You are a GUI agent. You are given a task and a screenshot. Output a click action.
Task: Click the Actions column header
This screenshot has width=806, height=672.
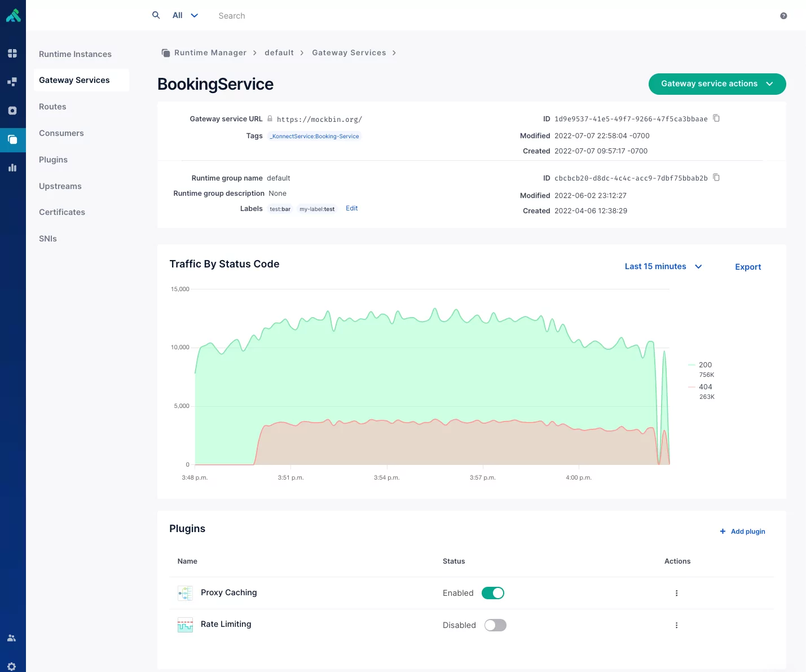tap(677, 561)
